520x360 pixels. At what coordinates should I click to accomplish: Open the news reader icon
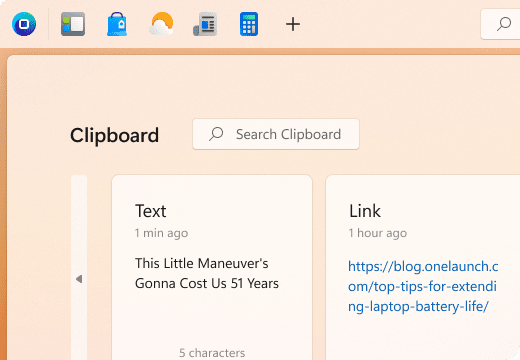205,24
